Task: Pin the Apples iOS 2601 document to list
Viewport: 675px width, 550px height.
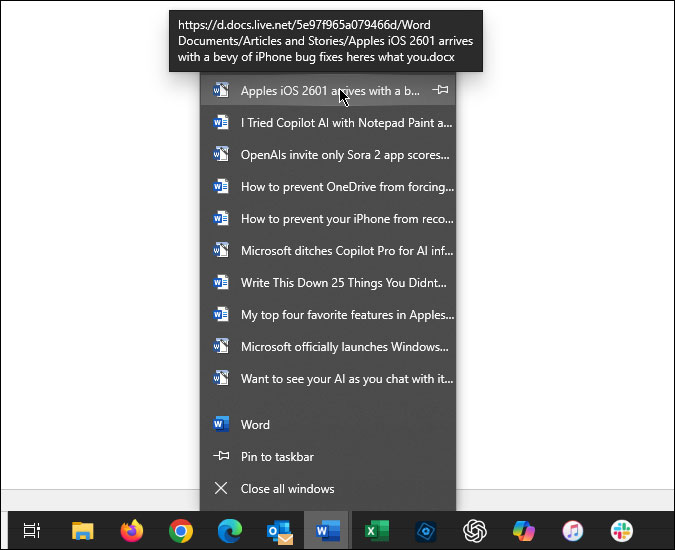Action: (440, 91)
